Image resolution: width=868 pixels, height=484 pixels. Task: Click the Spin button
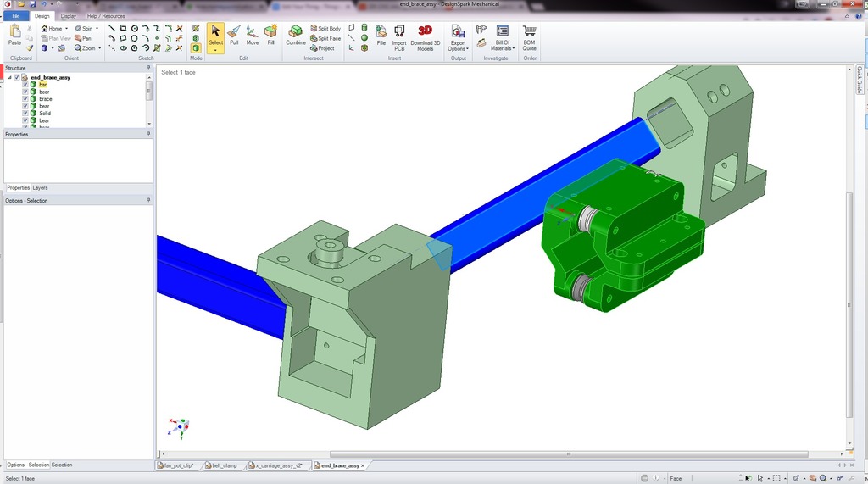tap(84, 28)
